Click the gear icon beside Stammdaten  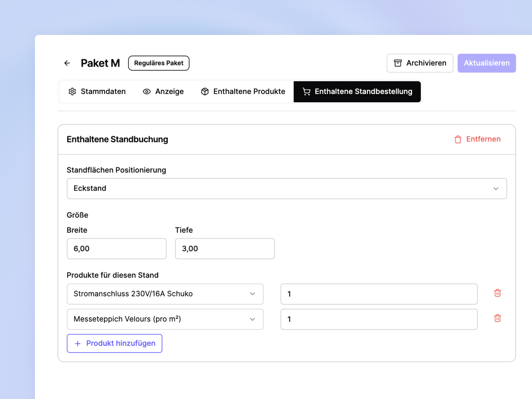pyautogui.click(x=72, y=91)
